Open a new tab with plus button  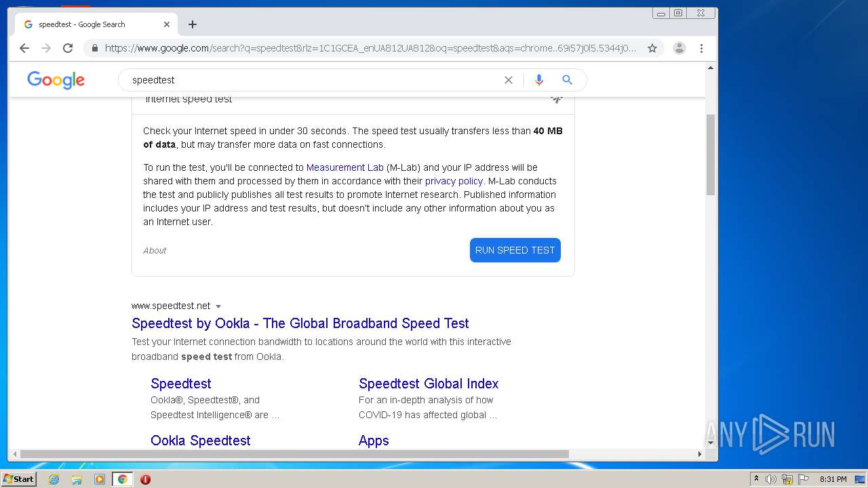point(193,24)
